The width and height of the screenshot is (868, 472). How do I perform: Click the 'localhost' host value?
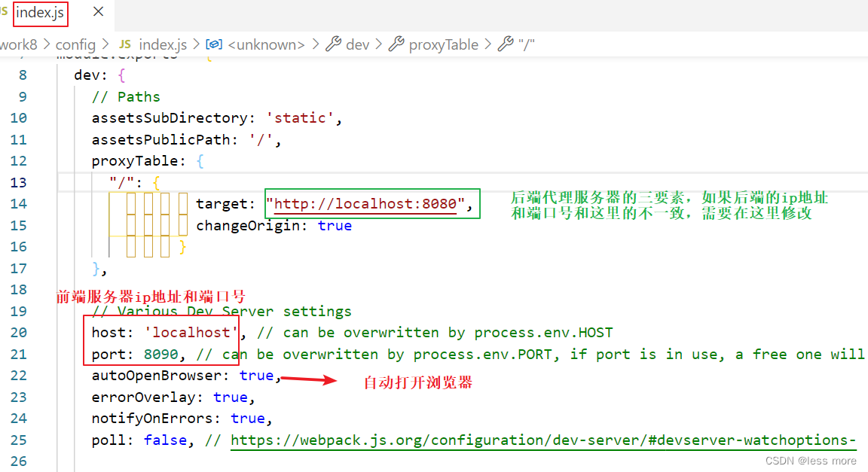pyautogui.click(x=191, y=333)
